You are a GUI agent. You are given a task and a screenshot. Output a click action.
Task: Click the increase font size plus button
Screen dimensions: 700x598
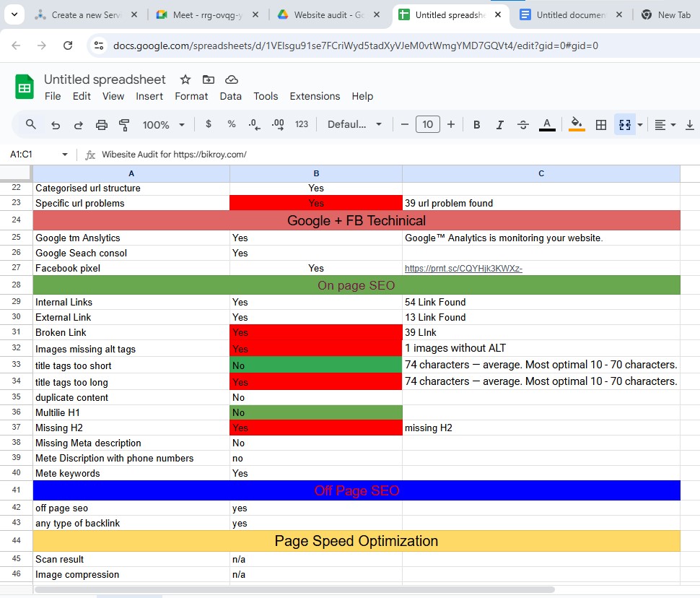451,125
